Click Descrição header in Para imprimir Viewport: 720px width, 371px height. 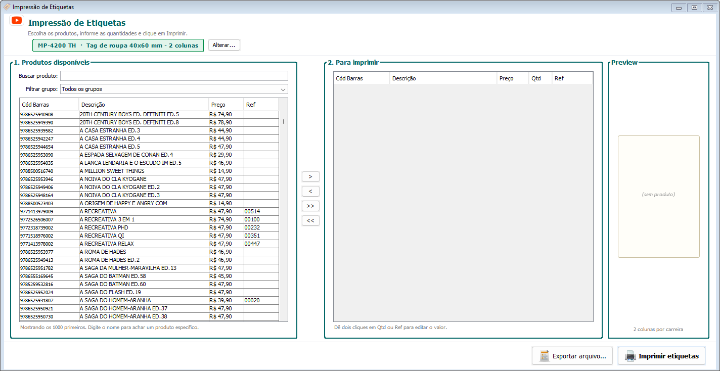(x=443, y=78)
